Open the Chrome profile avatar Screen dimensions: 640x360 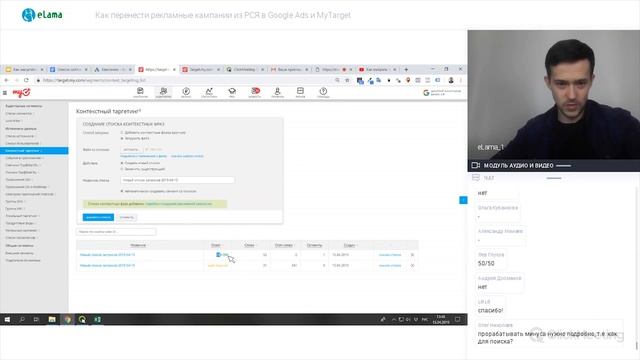click(451, 80)
